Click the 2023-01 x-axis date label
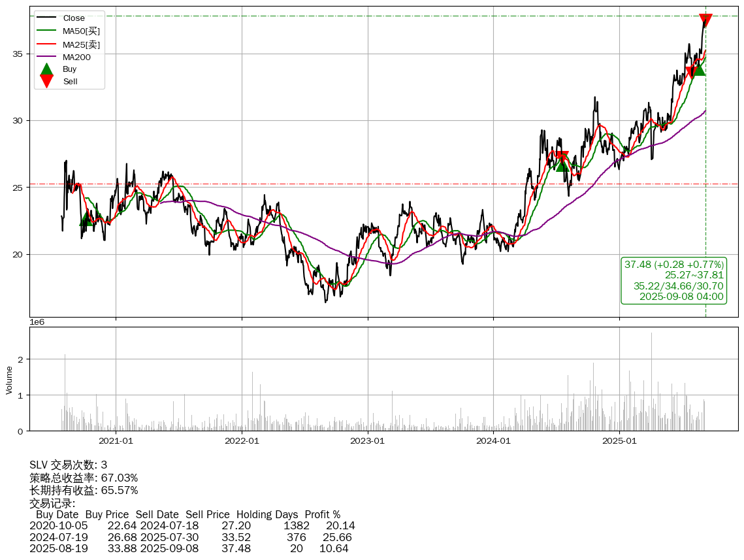The image size is (744, 560). click(x=368, y=441)
